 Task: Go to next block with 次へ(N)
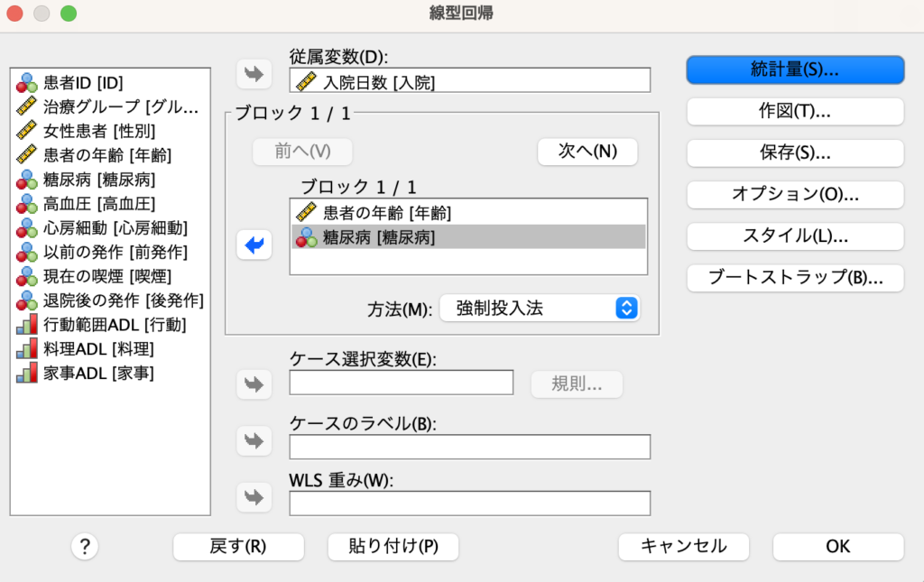[587, 152]
